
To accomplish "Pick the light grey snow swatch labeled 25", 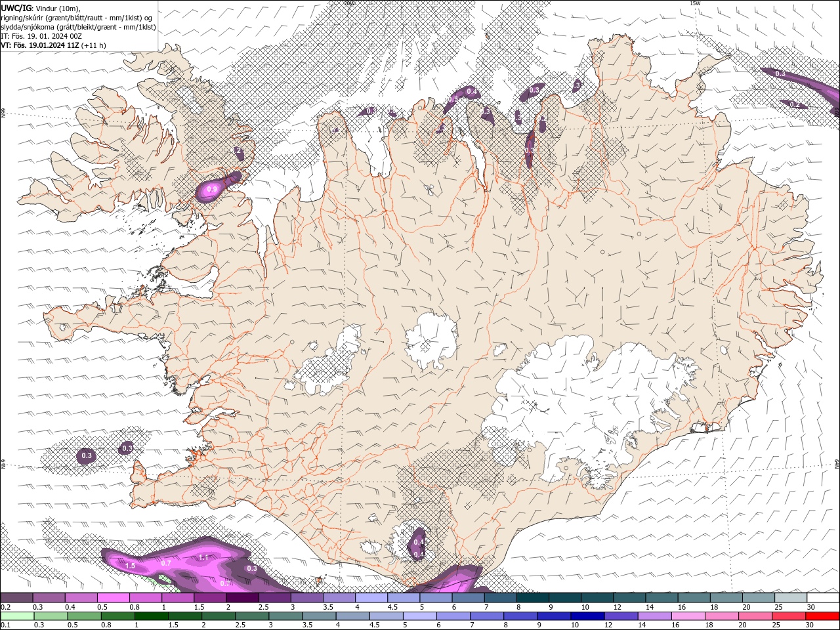I will coord(790,598).
